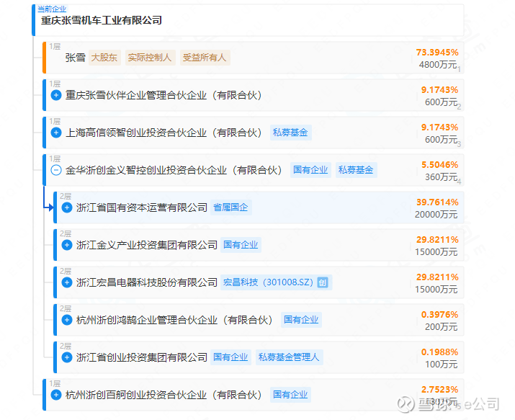Open company 重庆张雪机车工业有限公司
Viewport: 515px width, 420px height.
pos(102,20)
